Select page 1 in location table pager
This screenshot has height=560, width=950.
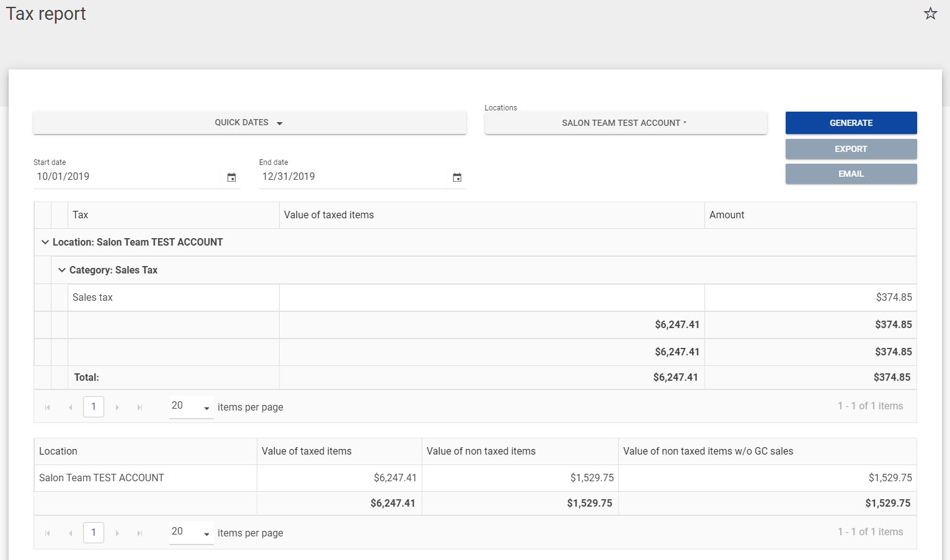click(94, 533)
